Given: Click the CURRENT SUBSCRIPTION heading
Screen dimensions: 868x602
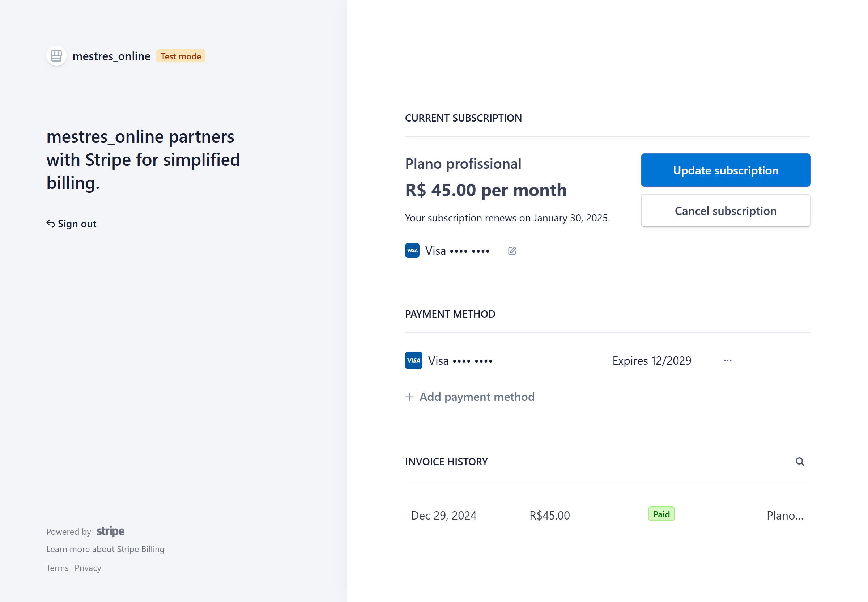Looking at the screenshot, I should [463, 118].
